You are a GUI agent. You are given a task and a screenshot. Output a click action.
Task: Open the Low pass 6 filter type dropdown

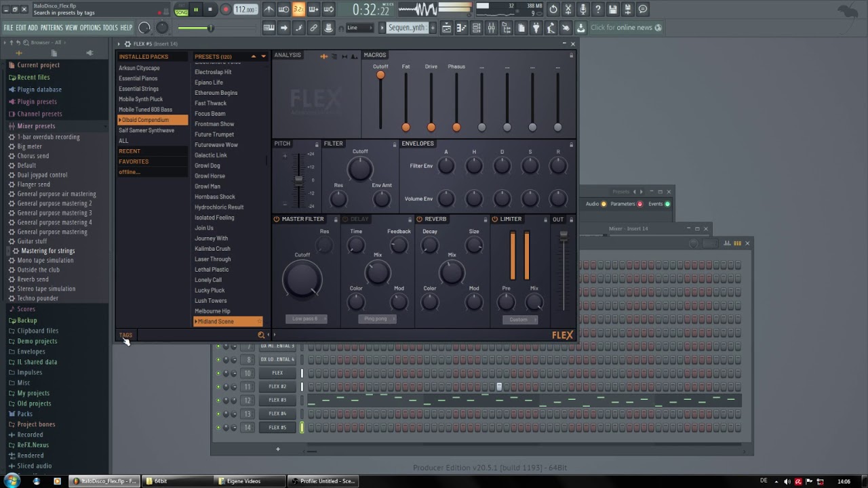pos(304,319)
